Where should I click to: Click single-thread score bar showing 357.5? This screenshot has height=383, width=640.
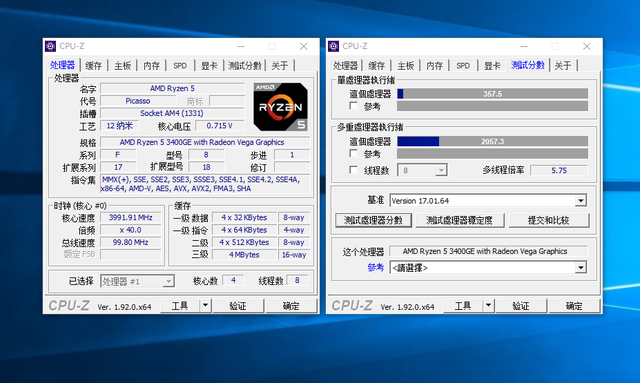(x=492, y=94)
